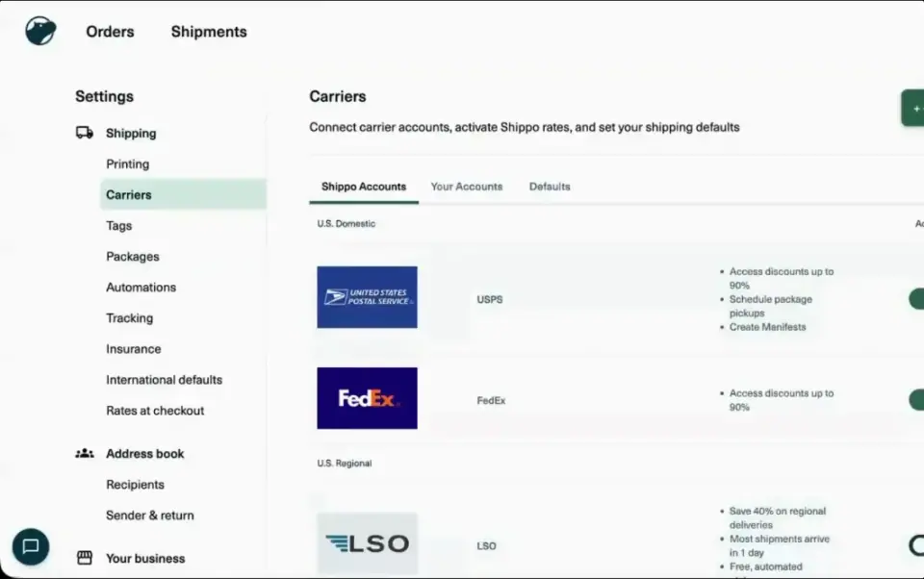Open International defaults settings

[x=164, y=379]
